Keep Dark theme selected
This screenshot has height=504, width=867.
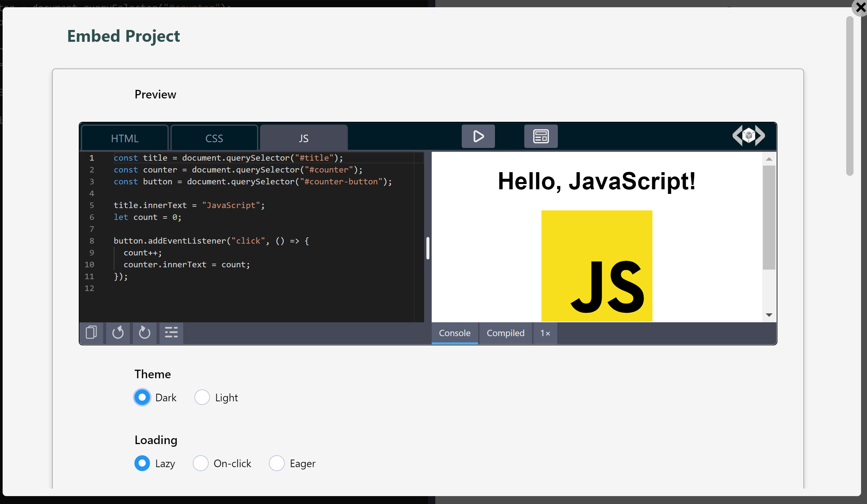[142, 397]
